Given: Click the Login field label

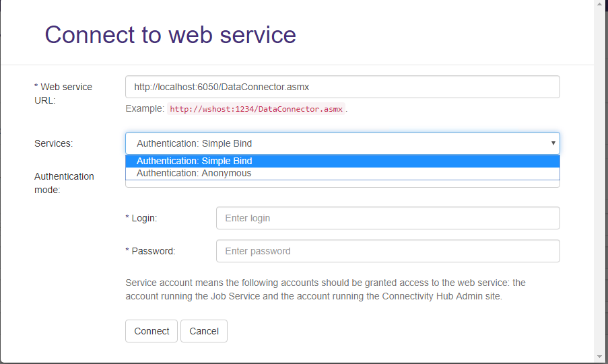Looking at the screenshot, I should pos(143,218).
